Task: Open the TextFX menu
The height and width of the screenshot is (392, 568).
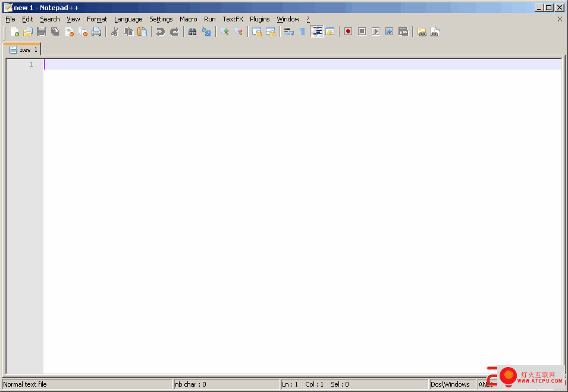Action: pos(233,19)
